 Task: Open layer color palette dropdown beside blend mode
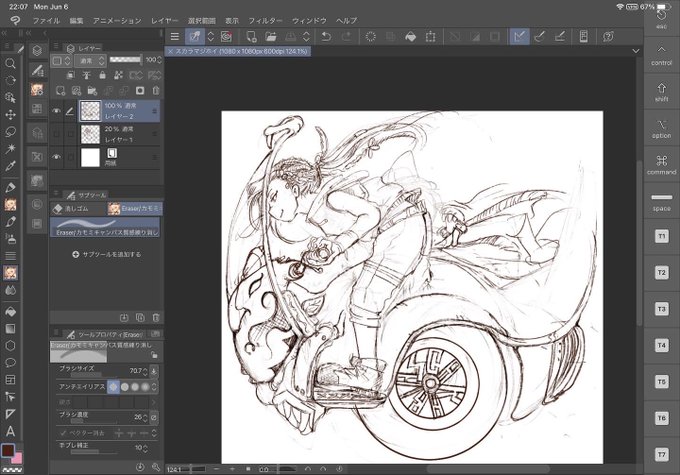tap(61, 61)
